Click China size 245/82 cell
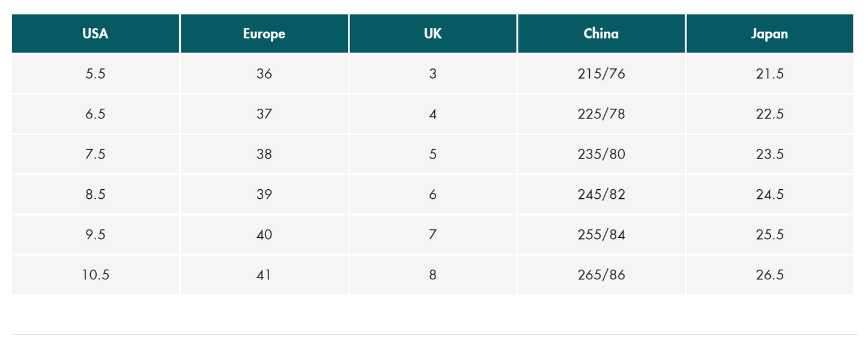This screenshot has height=349, width=868. tap(601, 195)
